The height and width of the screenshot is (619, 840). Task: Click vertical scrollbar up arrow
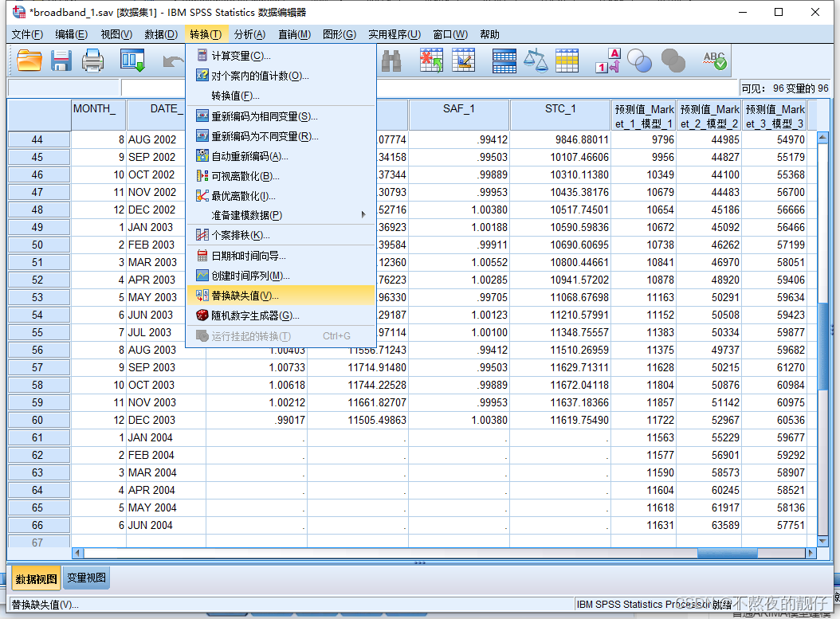click(822, 138)
